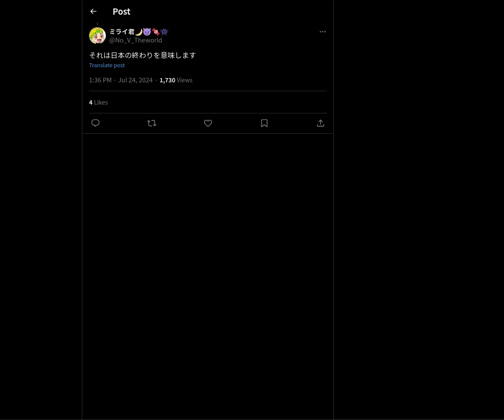Share the post via upload arrow icon
The width and height of the screenshot is (504, 420).
[320, 123]
